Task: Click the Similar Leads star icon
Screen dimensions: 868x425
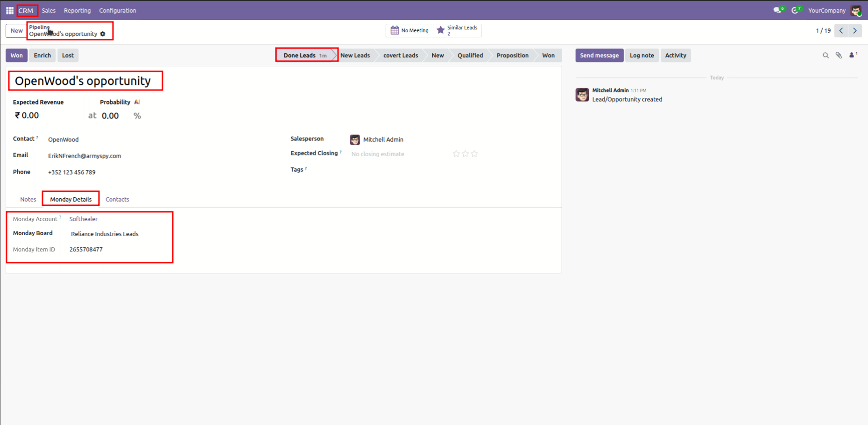Action: click(x=440, y=30)
